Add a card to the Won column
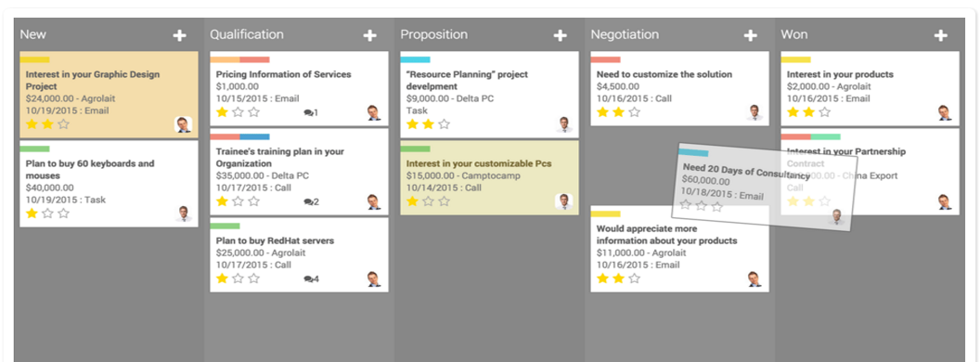The width and height of the screenshot is (980, 362). [x=941, y=35]
